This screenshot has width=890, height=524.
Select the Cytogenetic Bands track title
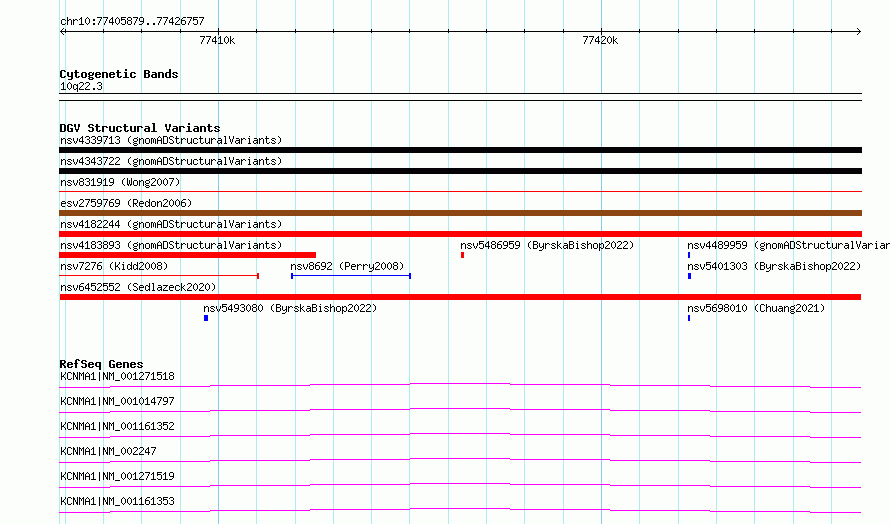(119, 74)
